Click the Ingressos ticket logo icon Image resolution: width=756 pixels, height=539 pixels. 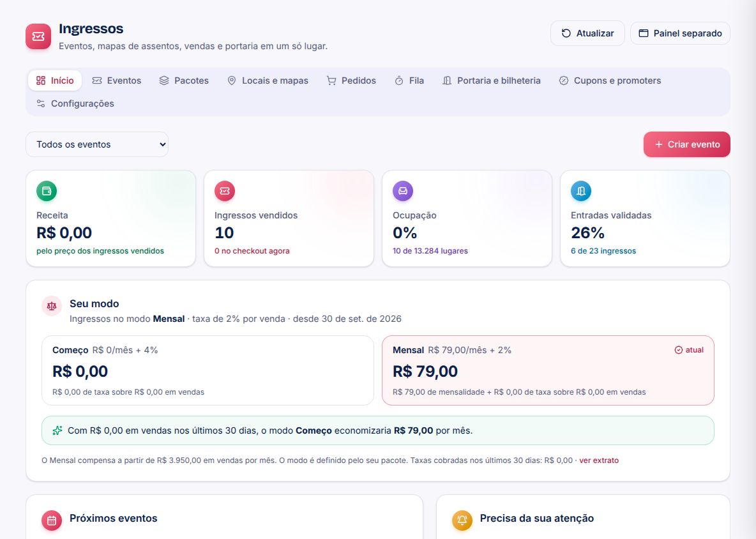pos(38,36)
